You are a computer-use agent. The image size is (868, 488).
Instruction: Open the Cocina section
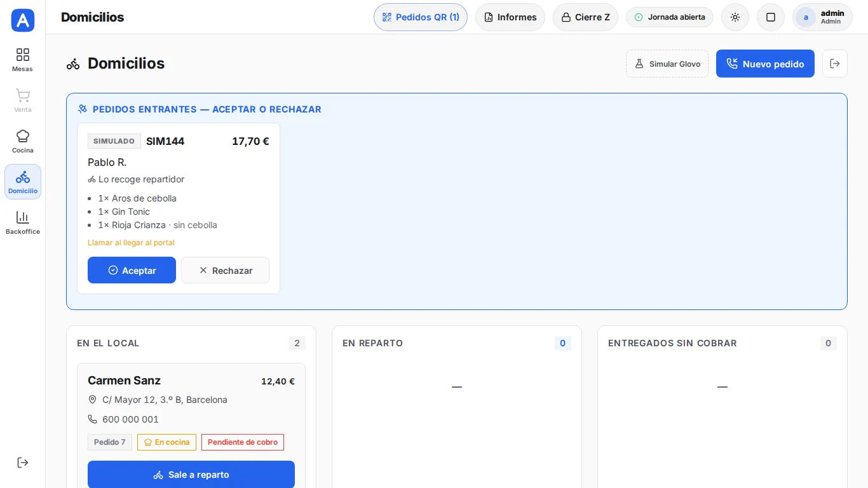tap(23, 141)
